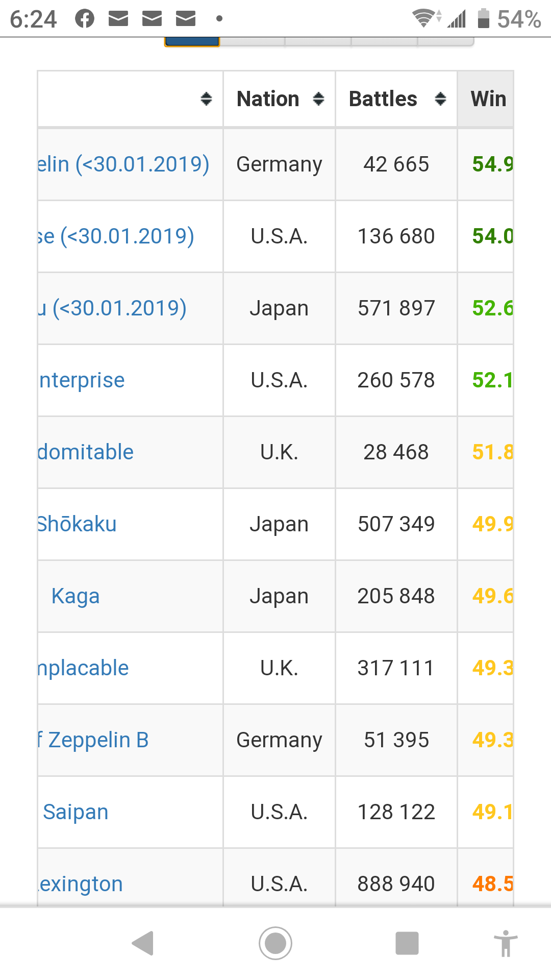551x980 pixels.
Task: Tap the accessibility person icon
Action: tap(505, 943)
